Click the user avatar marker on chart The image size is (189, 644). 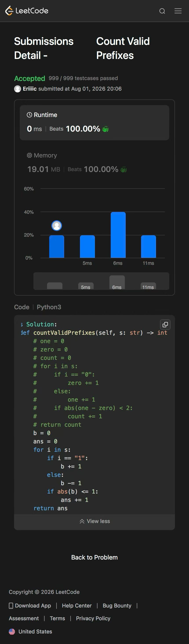pyautogui.click(x=57, y=225)
